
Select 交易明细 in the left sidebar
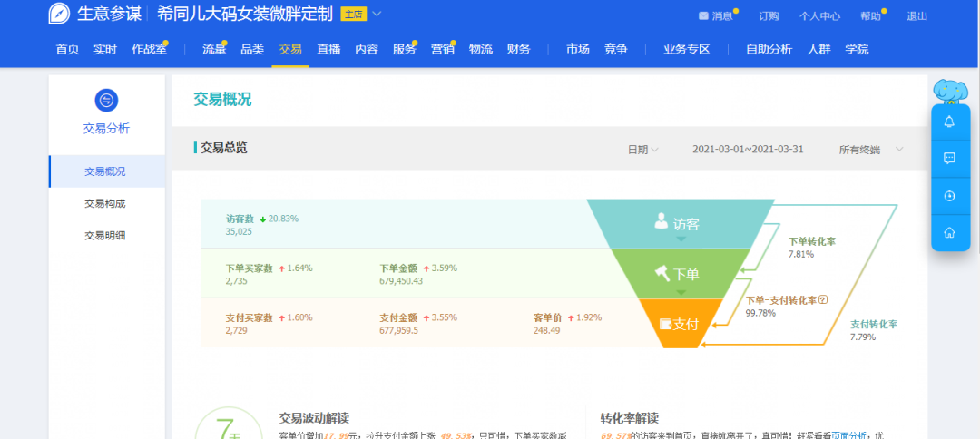(107, 236)
